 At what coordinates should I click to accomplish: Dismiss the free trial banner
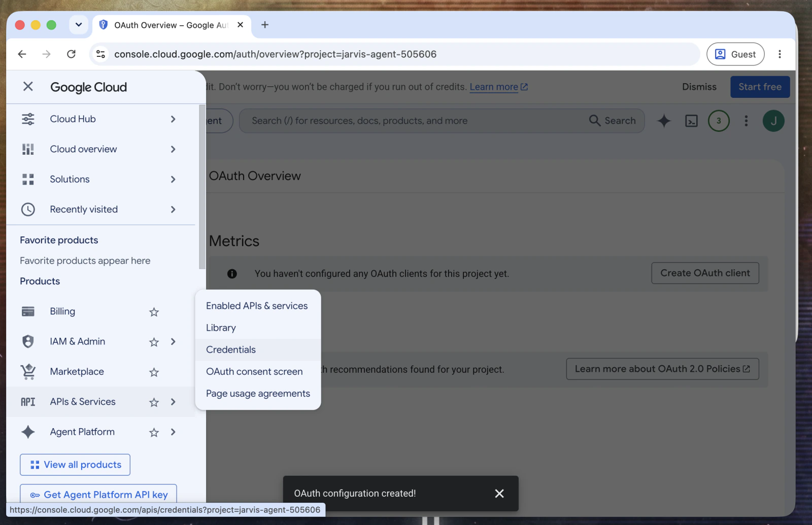coord(699,87)
